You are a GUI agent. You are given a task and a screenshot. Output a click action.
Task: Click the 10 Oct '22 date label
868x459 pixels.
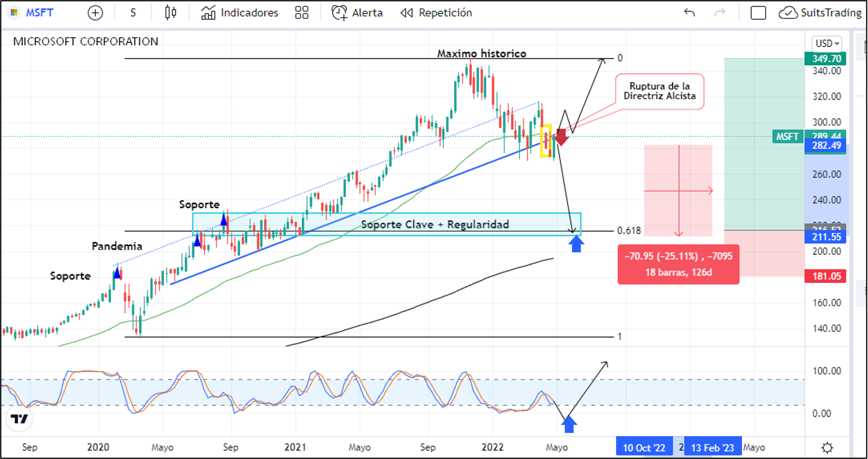[x=644, y=448]
